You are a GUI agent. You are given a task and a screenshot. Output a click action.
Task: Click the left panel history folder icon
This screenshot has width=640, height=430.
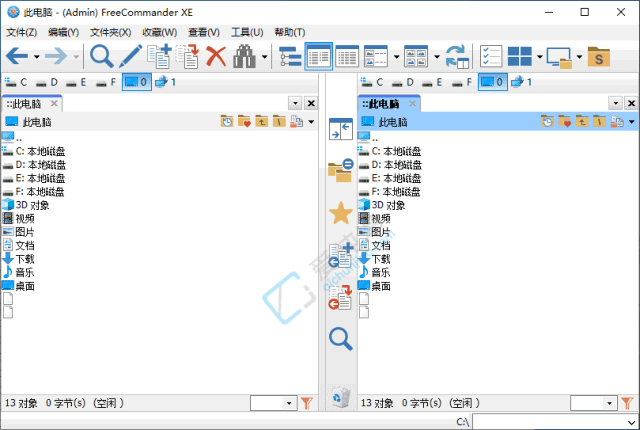click(x=227, y=121)
